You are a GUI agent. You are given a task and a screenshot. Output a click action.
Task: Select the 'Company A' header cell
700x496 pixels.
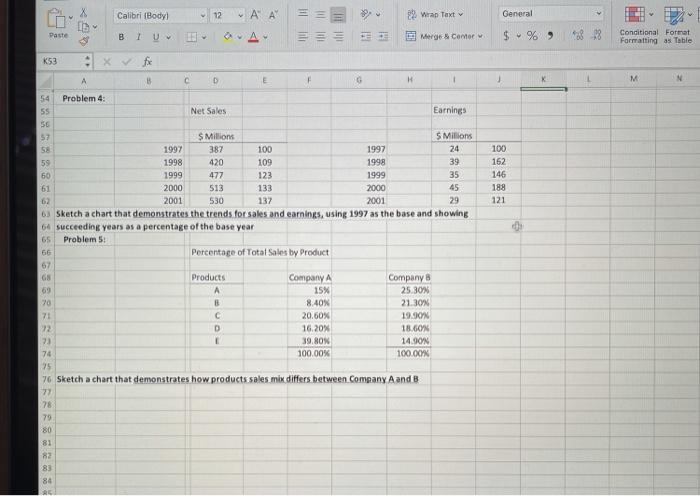(x=309, y=278)
